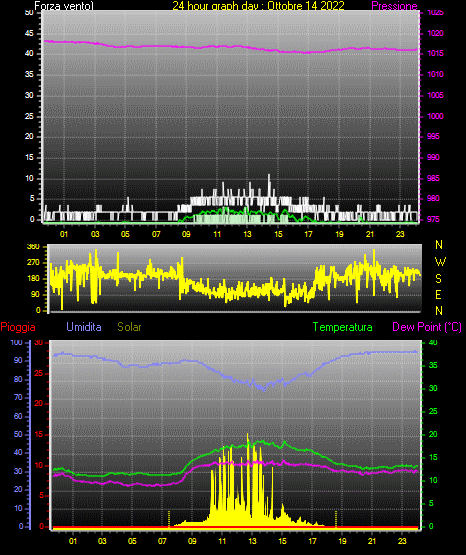Click the Dew Point (°C) legend label

427,327
